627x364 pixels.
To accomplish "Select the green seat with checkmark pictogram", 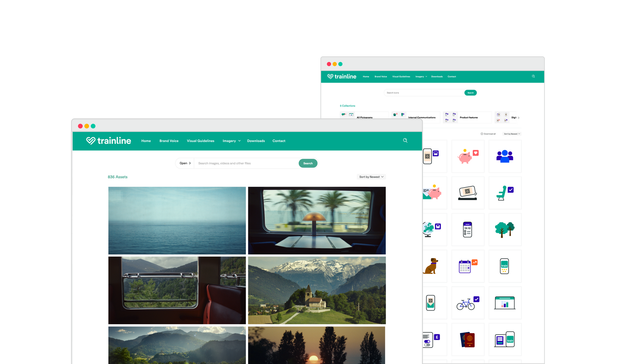I will point(505,193).
